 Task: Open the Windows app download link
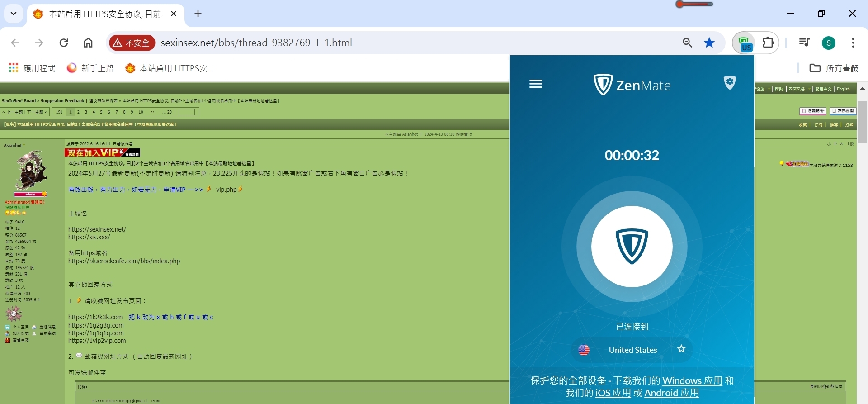[x=692, y=381]
